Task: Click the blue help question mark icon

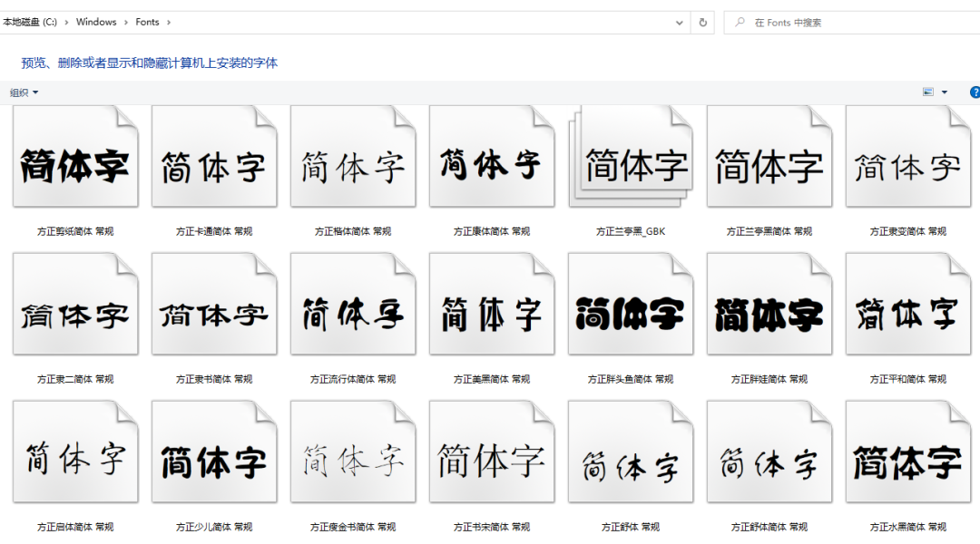Action: tap(975, 92)
